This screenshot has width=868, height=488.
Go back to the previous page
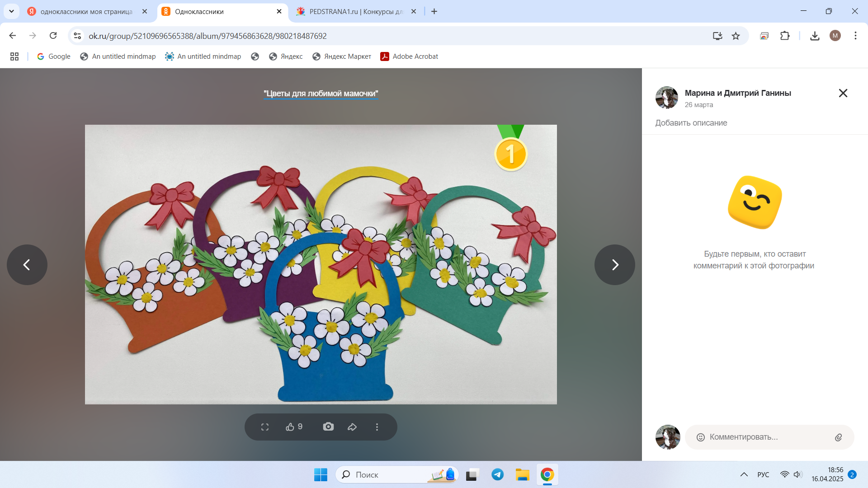[13, 36]
